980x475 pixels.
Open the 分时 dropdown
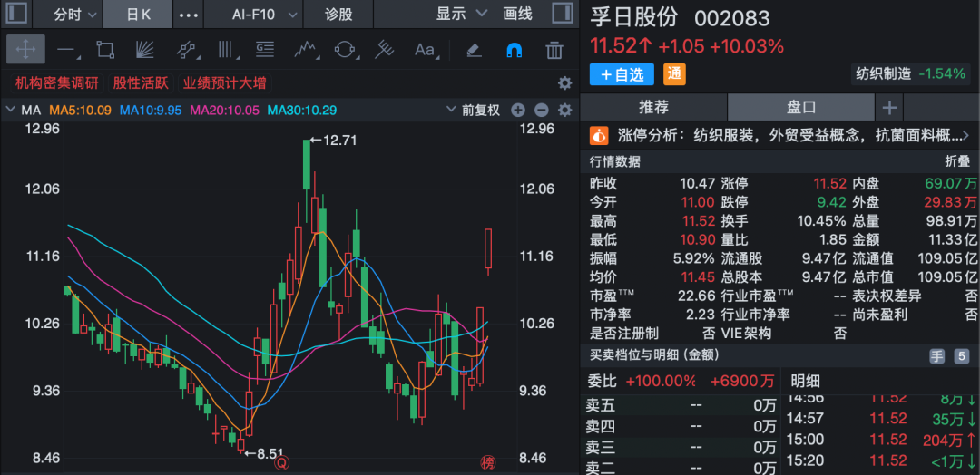tap(74, 15)
